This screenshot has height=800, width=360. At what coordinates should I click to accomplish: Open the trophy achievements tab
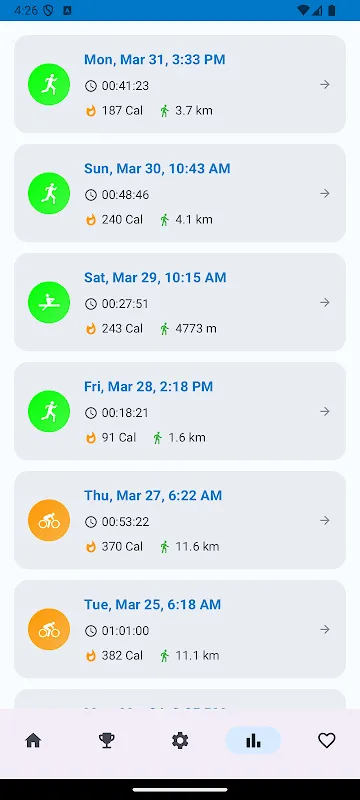(x=107, y=740)
